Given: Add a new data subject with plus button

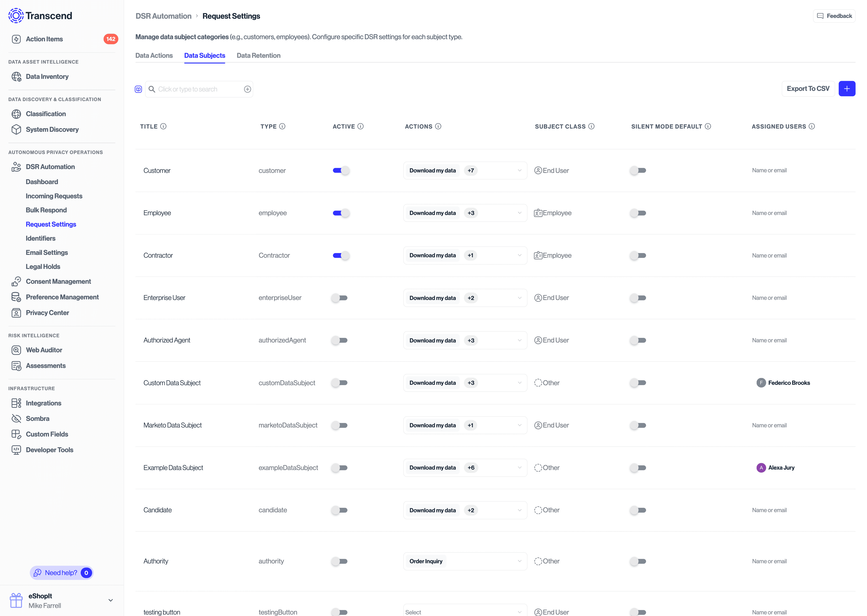Looking at the screenshot, I should [847, 88].
